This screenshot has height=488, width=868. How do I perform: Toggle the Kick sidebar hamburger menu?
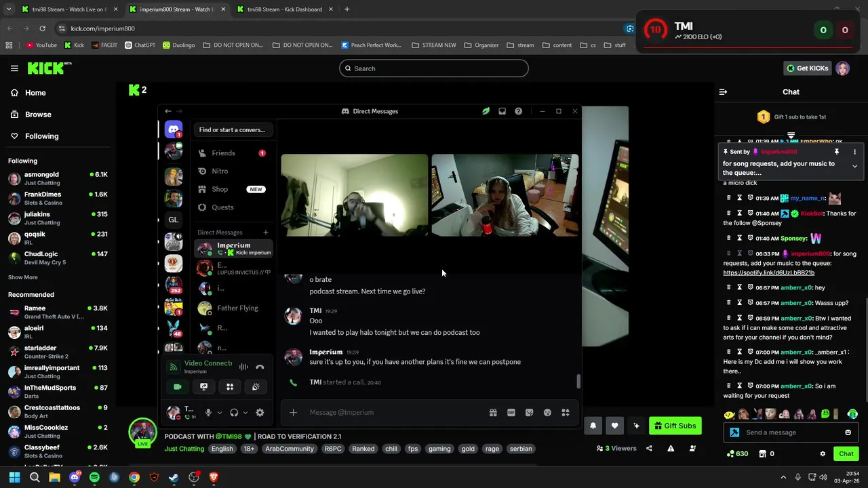tap(14, 68)
